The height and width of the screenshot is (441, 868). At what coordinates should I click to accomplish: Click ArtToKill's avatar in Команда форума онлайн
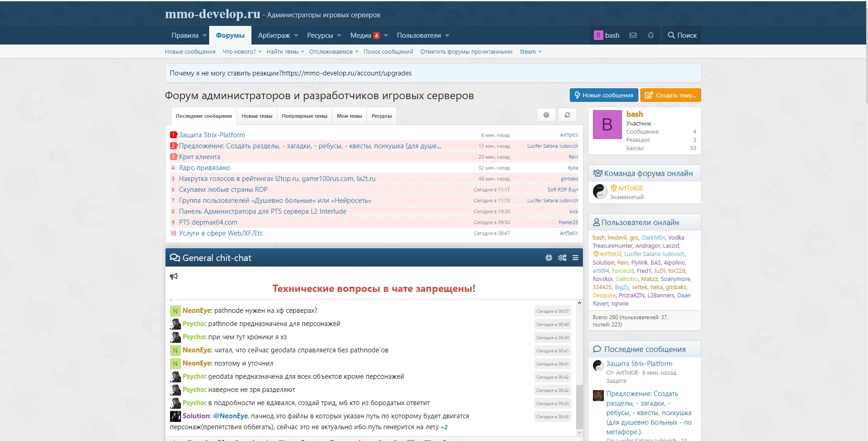pos(600,191)
